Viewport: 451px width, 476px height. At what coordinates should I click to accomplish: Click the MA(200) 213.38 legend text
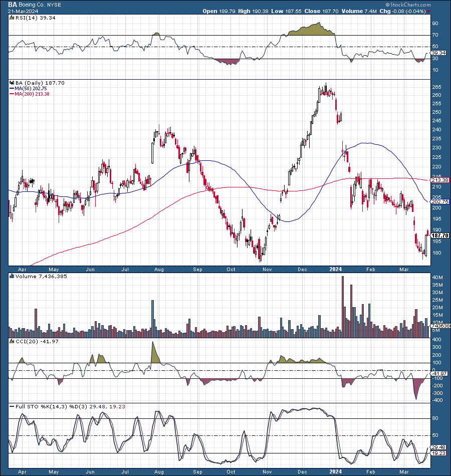pyautogui.click(x=32, y=94)
